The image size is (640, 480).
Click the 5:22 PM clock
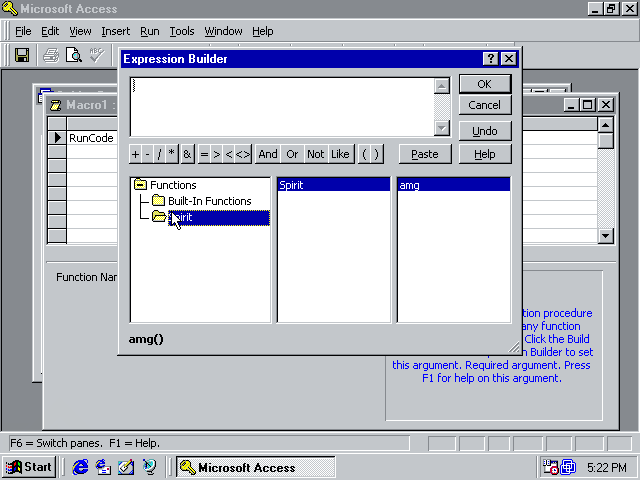[607, 467]
